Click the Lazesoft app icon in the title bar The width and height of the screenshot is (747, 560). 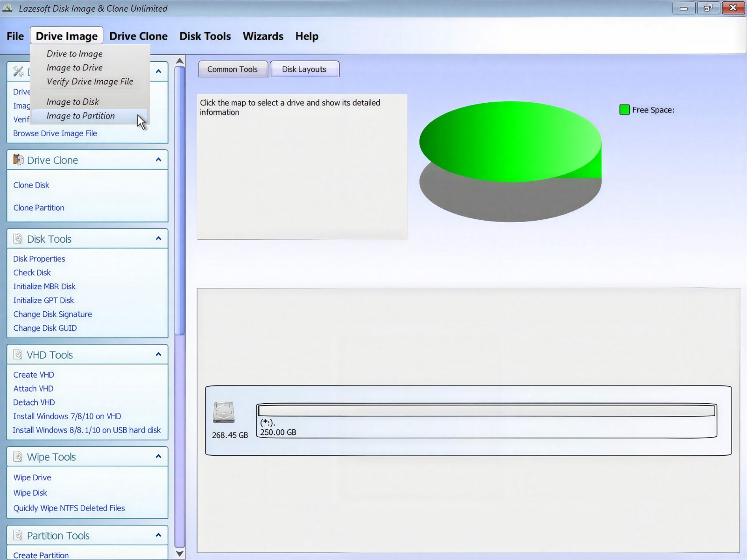pos(7,8)
